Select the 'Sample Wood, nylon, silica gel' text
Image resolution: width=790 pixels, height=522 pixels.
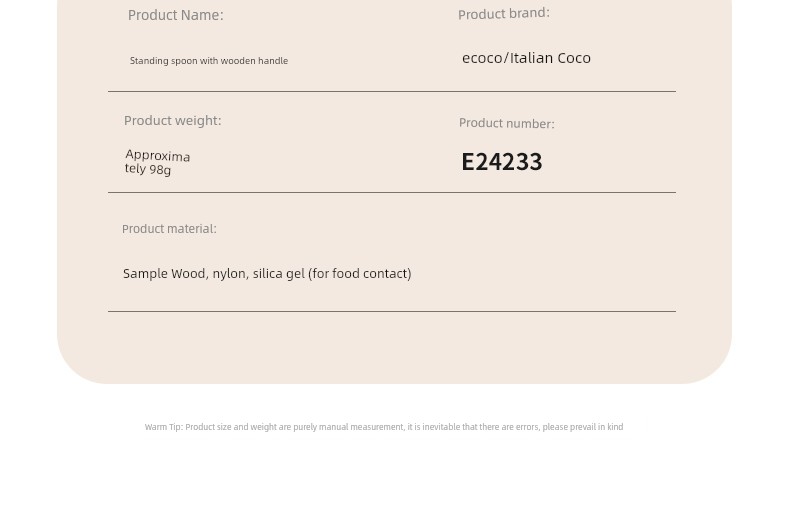[x=214, y=274]
